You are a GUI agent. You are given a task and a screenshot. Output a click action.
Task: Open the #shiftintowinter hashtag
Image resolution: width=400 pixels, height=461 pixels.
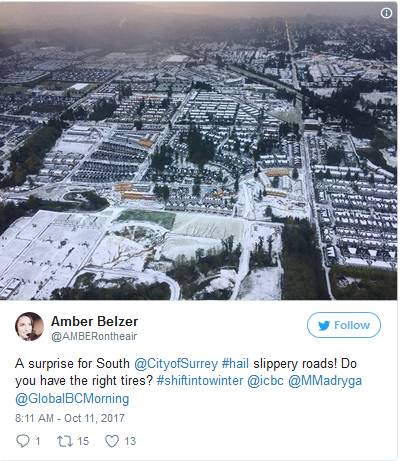[200, 381]
